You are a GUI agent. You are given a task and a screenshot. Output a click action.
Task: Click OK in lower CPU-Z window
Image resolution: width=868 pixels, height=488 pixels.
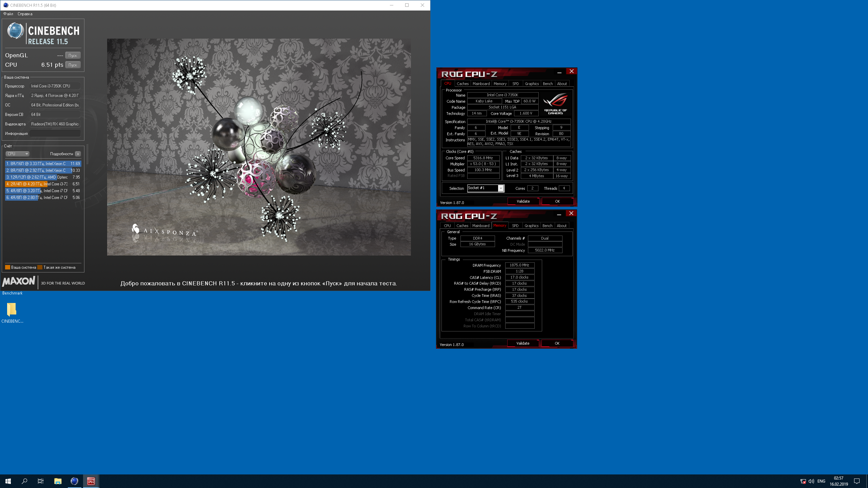coord(557,343)
